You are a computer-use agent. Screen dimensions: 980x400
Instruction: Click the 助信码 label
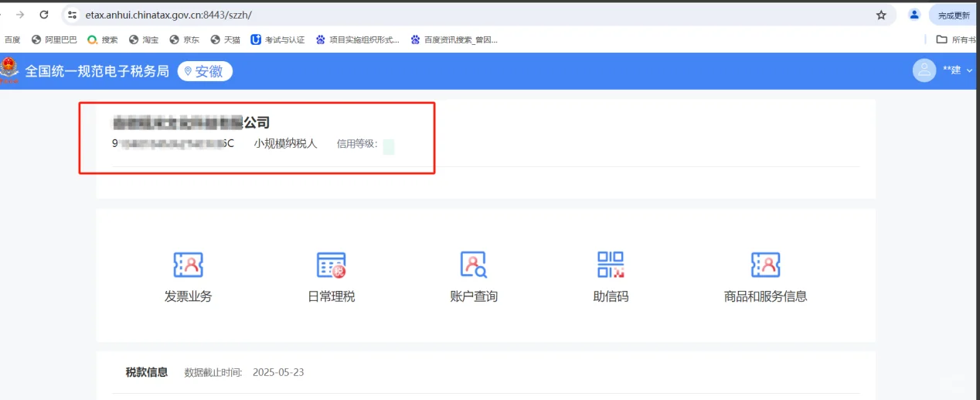pos(611,296)
